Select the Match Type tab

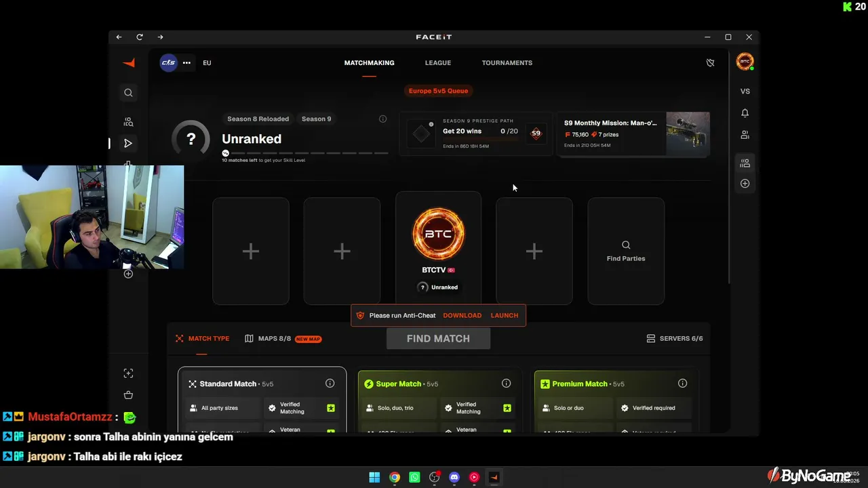coord(202,339)
